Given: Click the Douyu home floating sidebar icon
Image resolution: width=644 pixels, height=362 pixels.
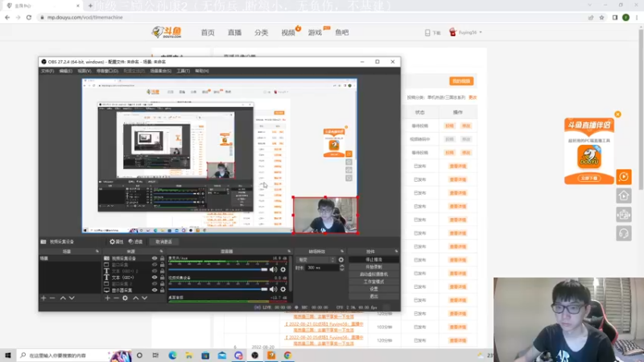Looking at the screenshot, I should point(623,195).
